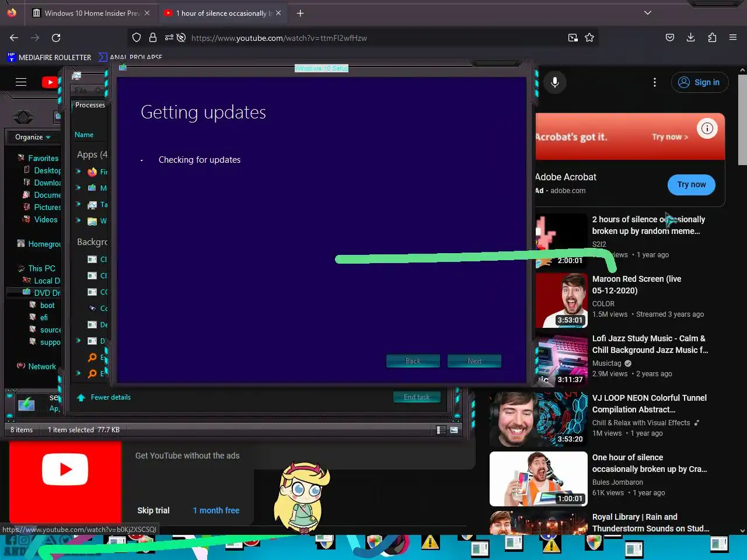Open 2 hours of silence video title

pyautogui.click(x=648, y=225)
